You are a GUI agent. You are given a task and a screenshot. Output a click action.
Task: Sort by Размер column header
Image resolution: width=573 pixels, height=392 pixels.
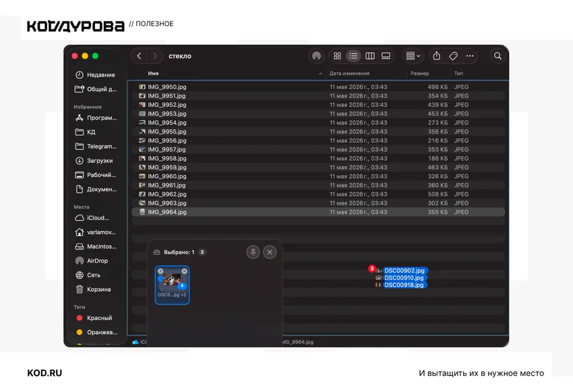tap(419, 73)
